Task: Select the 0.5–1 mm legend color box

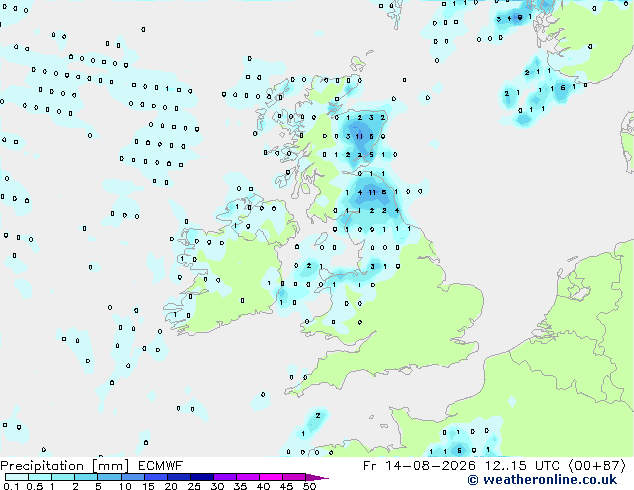Action: [x=40, y=477]
